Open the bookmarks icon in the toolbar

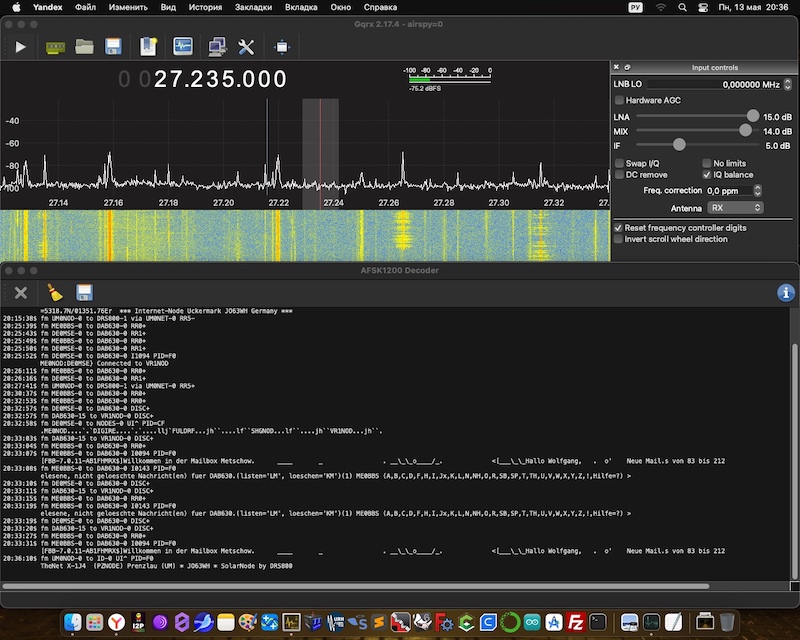pyautogui.click(x=149, y=46)
